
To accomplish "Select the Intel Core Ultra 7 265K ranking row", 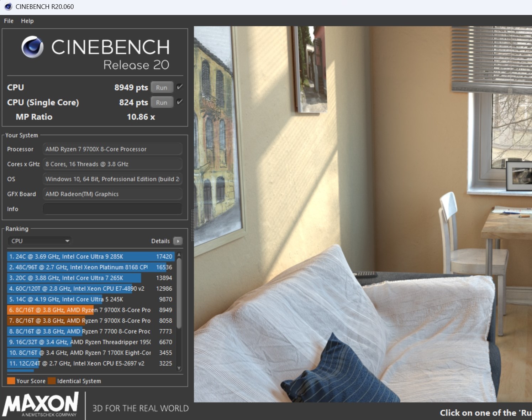I will [91, 278].
